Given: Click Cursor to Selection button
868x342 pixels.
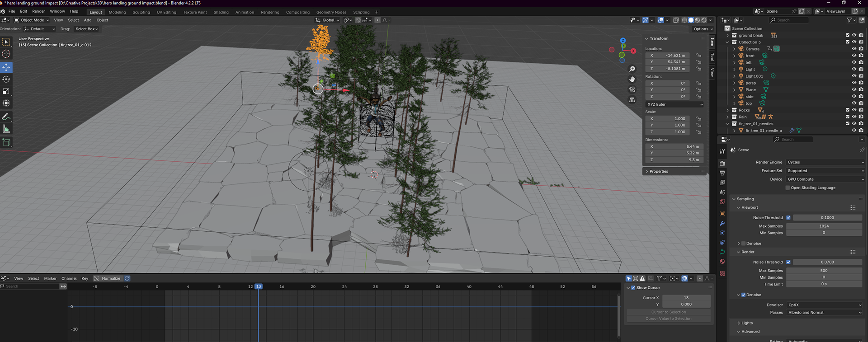Looking at the screenshot, I should (x=669, y=312).
